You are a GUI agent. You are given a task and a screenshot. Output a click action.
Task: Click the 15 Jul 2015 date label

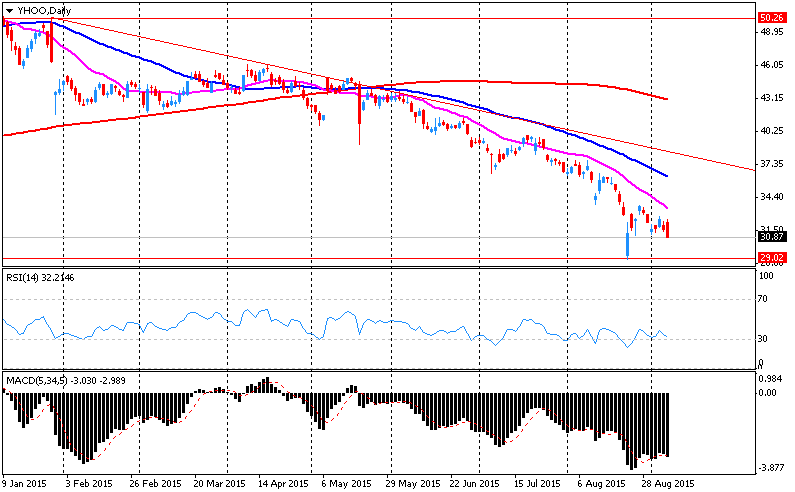(x=537, y=484)
